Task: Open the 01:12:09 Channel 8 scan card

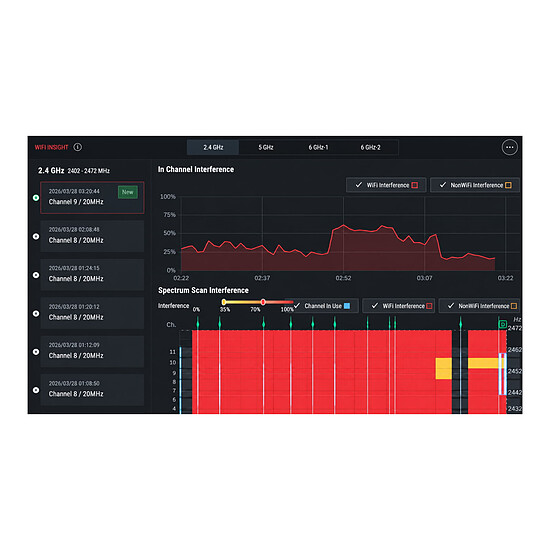Action: tap(92, 351)
